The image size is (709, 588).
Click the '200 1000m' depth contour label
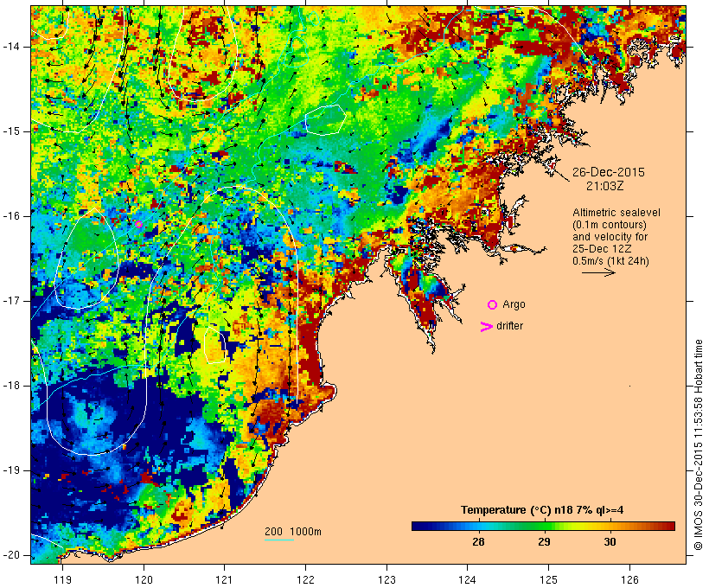(293, 532)
